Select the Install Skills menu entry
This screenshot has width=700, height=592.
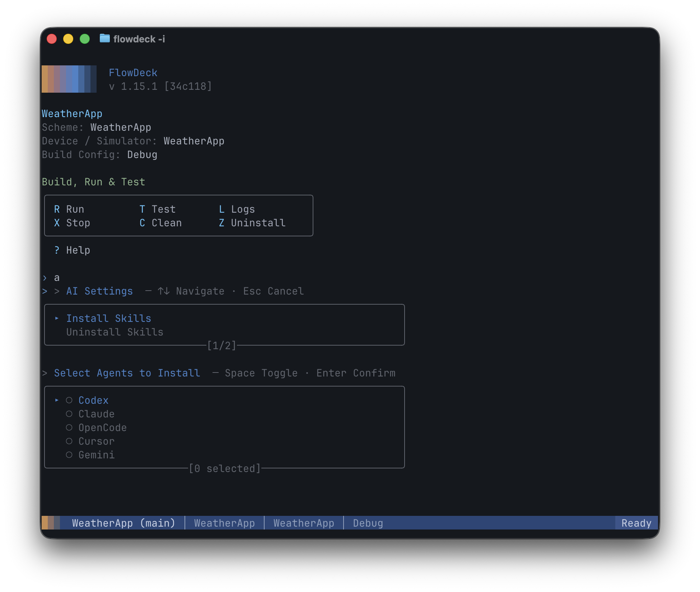[x=109, y=319]
